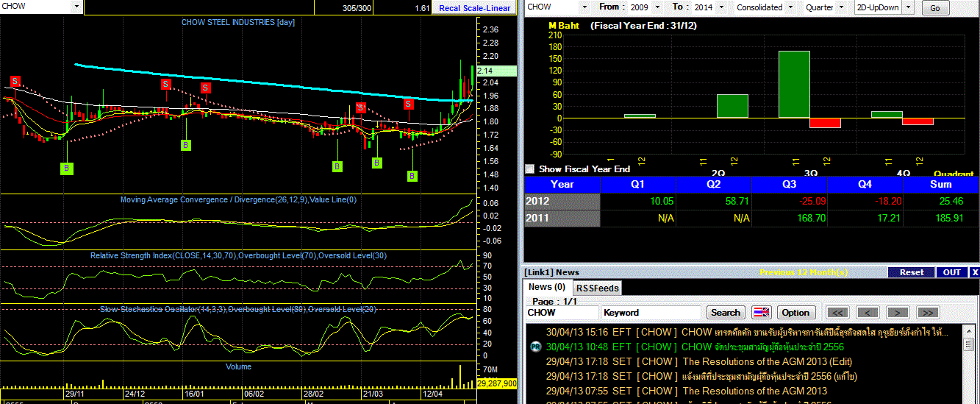This screenshot has height=404, width=980.
Task: Click the B buy marker near 16/01
Action: pos(186,145)
